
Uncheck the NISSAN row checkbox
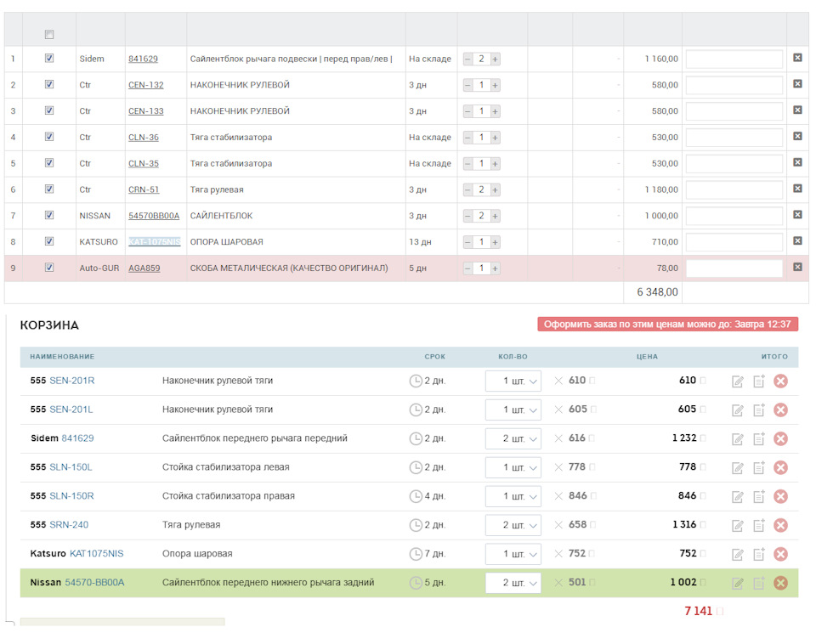[x=49, y=215]
